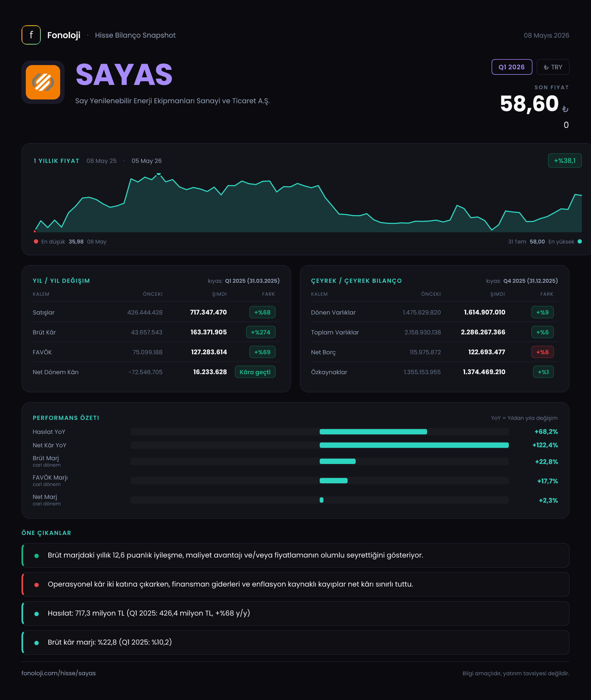The height and width of the screenshot is (700, 591).
Task: Click Brüt Kâr current value 163.371.905
Action: pyautogui.click(x=209, y=332)
